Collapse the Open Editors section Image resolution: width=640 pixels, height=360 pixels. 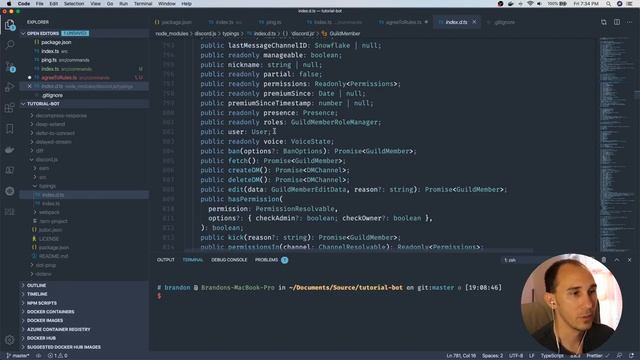[x=42, y=33]
